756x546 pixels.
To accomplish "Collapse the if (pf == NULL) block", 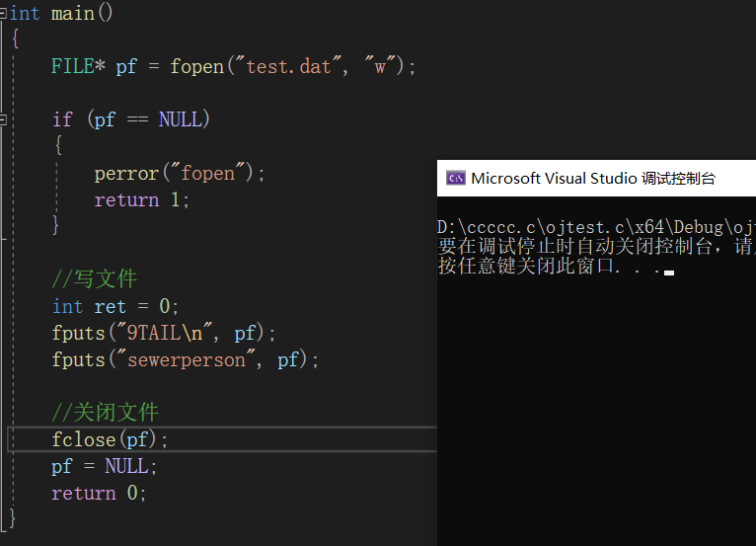I will [3, 119].
